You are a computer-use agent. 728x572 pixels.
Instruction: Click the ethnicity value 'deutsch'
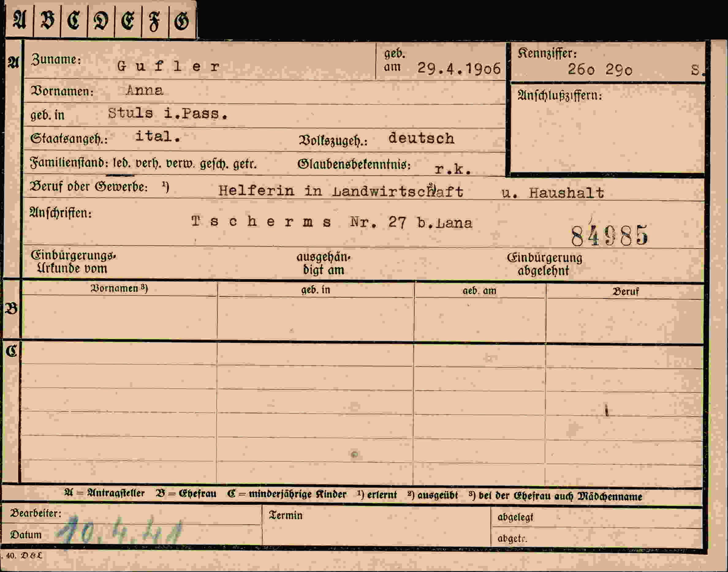tap(422, 138)
